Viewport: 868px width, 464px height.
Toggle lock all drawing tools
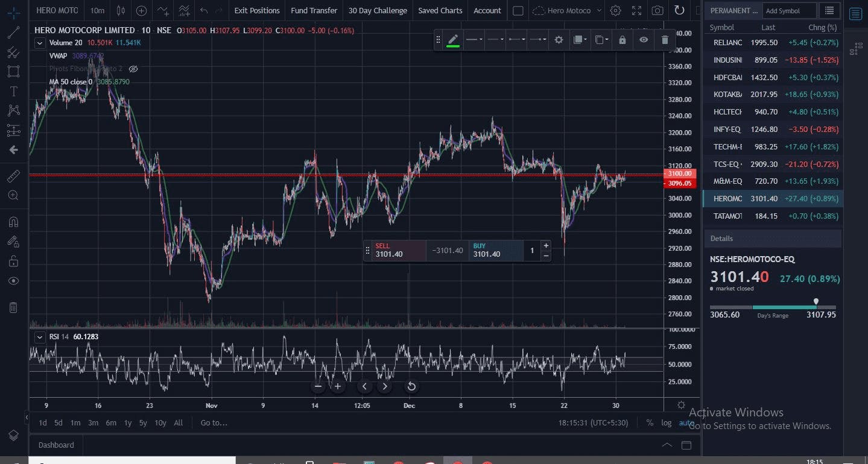pos(13,262)
